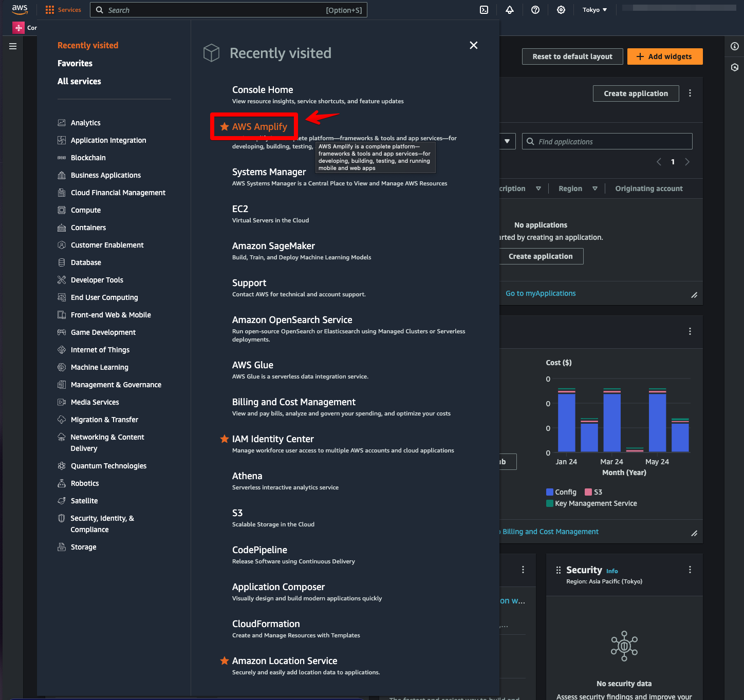Select All services in the menu

(x=79, y=81)
